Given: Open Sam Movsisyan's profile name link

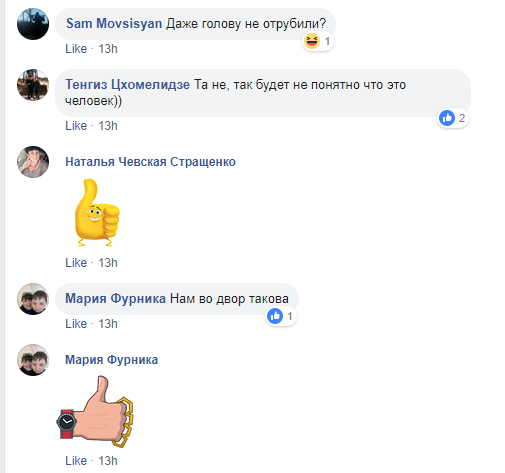Looking at the screenshot, I should point(114,24).
